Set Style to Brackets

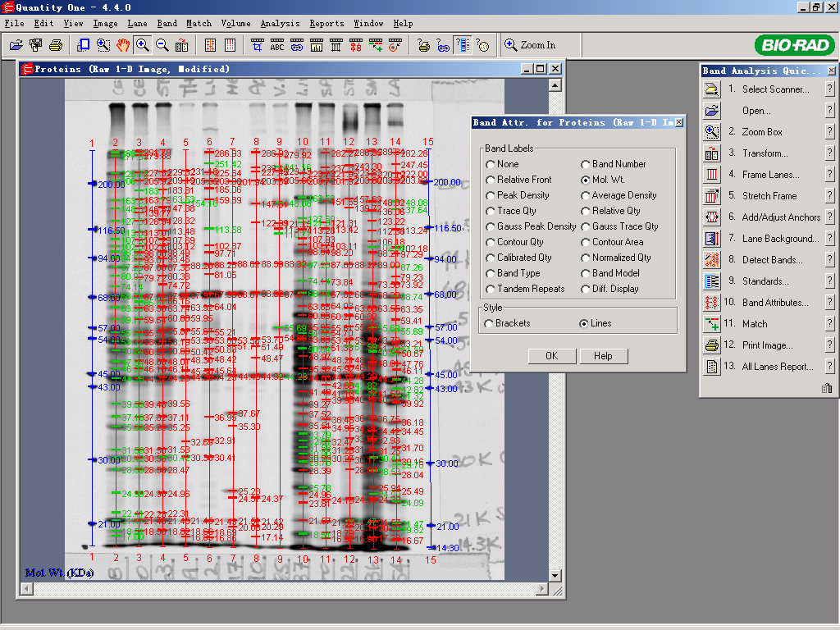pyautogui.click(x=489, y=323)
